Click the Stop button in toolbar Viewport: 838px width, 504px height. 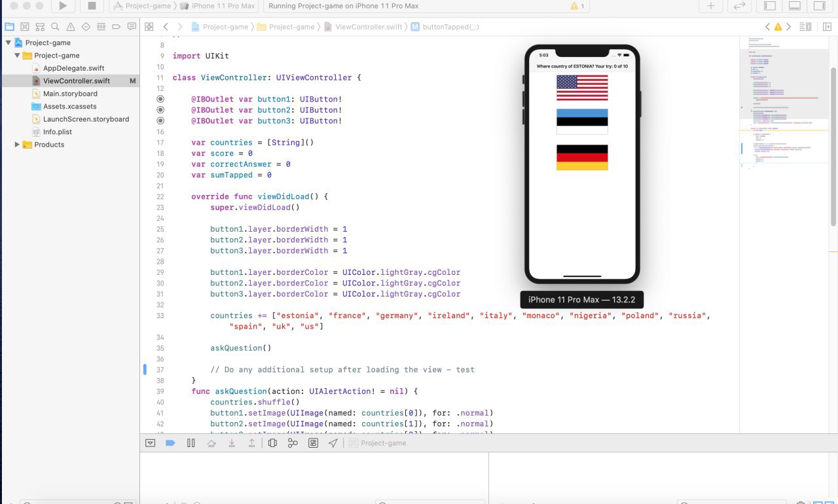pos(92,6)
